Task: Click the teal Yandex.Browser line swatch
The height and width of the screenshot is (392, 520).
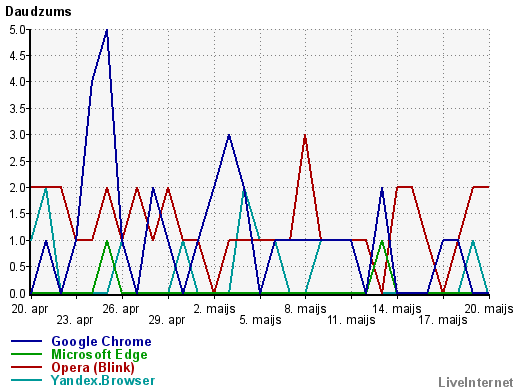Action: coord(26,380)
